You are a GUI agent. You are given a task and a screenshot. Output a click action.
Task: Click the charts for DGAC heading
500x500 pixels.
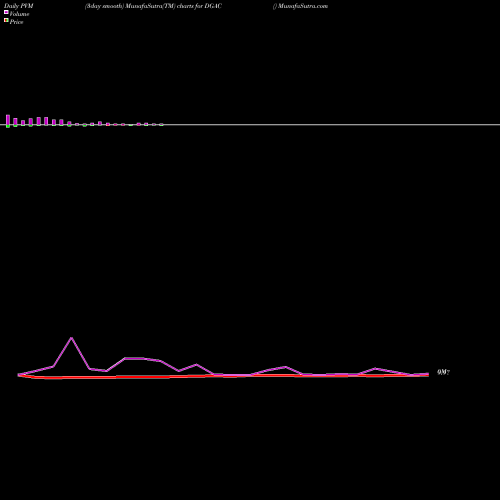pos(199,6)
